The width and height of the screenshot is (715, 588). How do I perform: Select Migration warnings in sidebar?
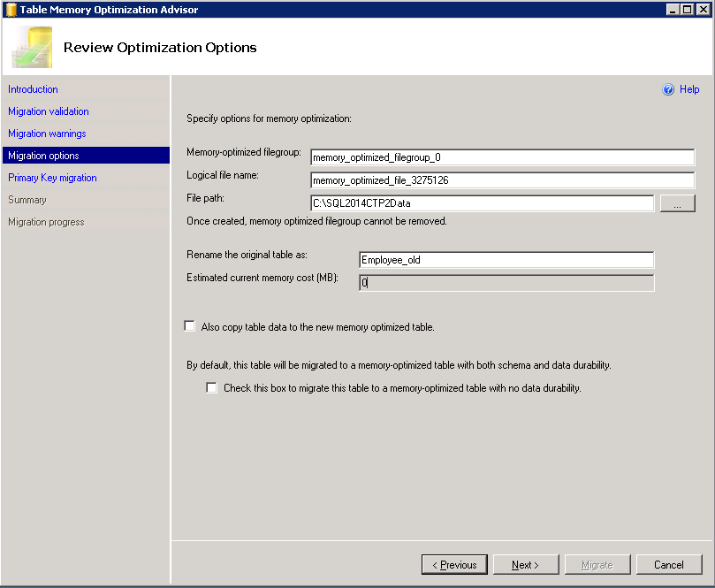[47, 134]
